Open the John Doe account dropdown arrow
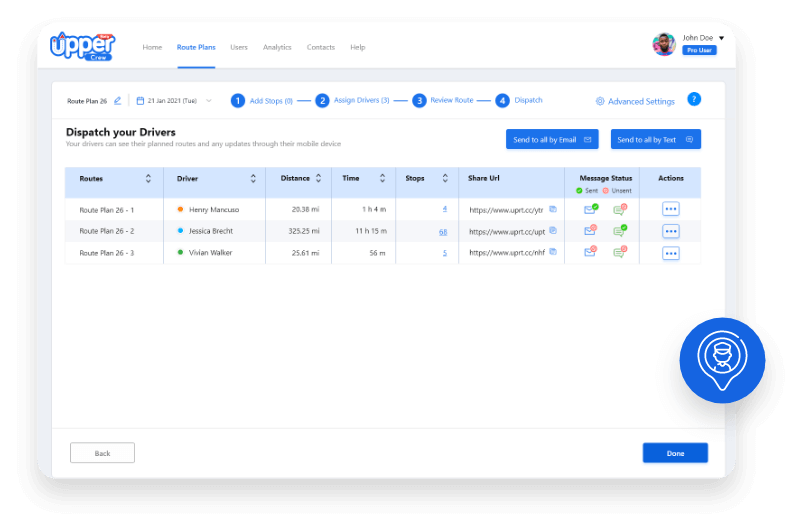 [722, 38]
